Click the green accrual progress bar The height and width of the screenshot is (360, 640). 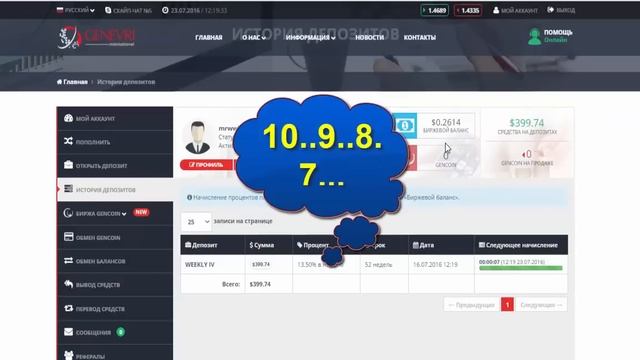(520, 268)
